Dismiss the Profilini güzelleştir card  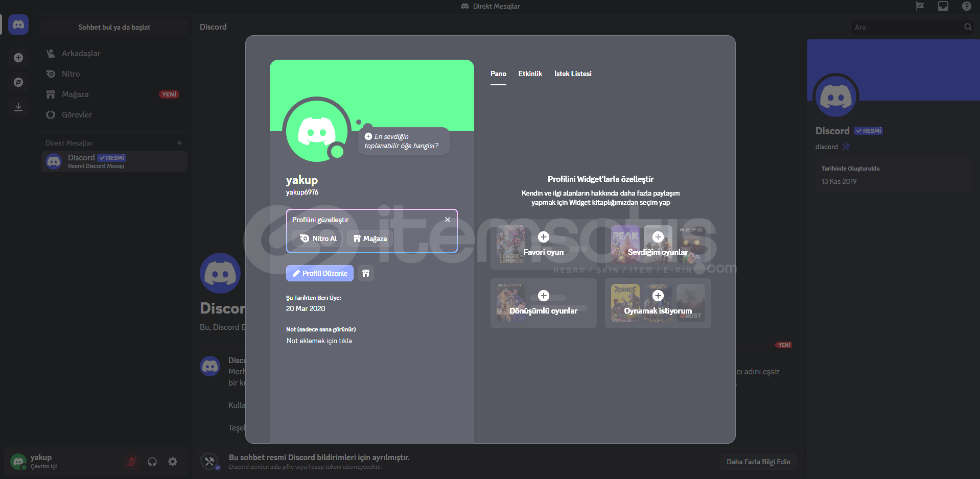click(448, 220)
